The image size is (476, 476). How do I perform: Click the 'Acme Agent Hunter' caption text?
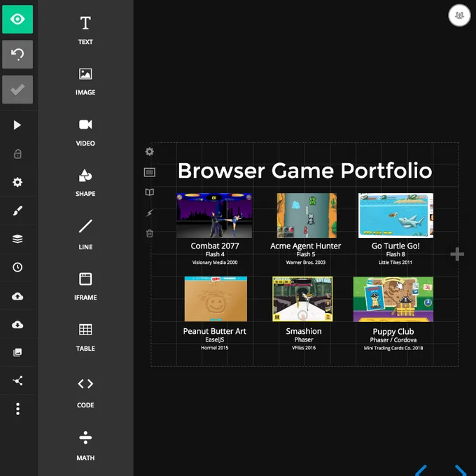click(x=305, y=246)
